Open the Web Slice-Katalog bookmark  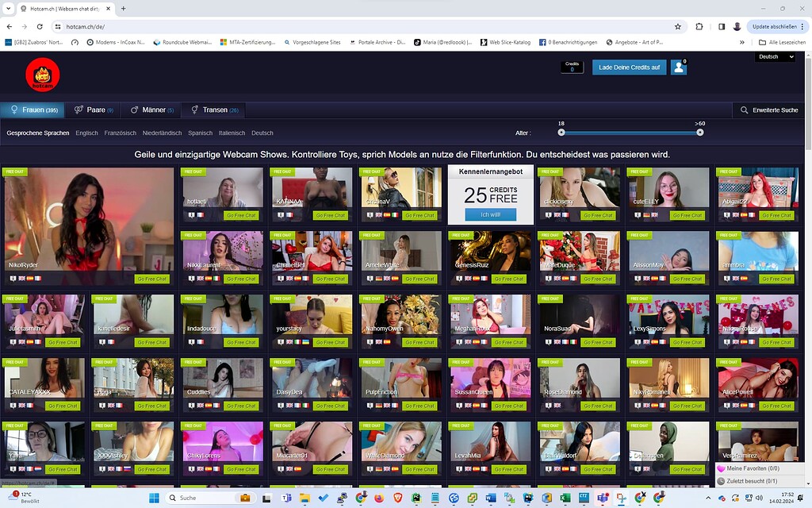click(x=505, y=42)
